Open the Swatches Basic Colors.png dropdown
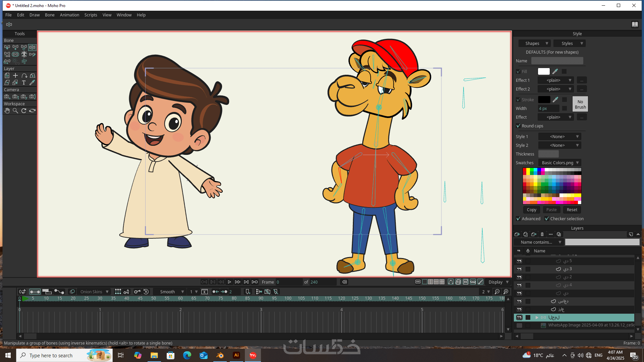This screenshot has width=644, height=362. coord(560,163)
